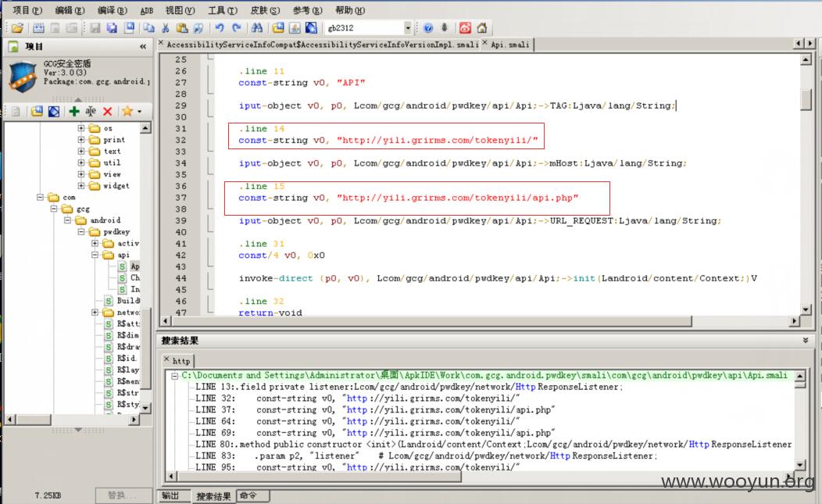Collapse the api folder node
The image size is (822, 504).
[95, 255]
